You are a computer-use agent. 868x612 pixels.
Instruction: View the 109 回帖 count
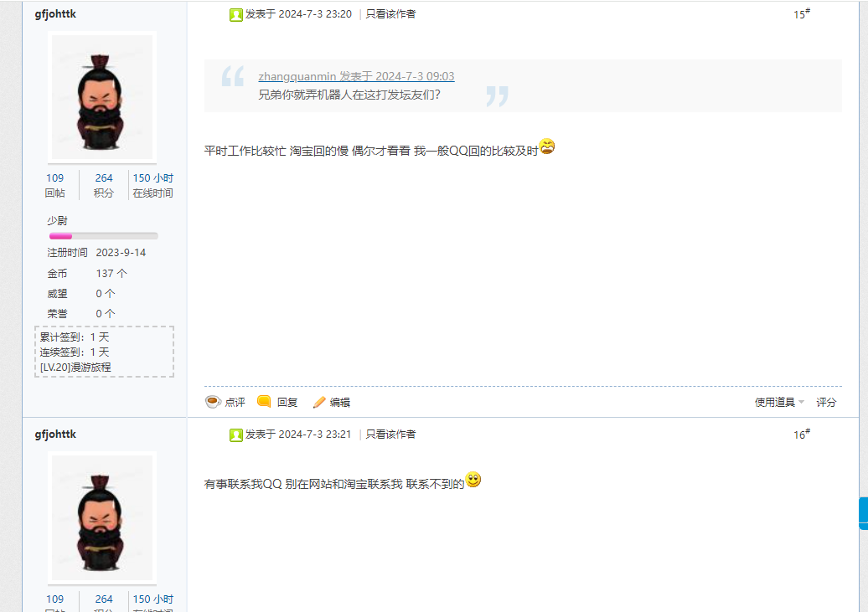click(x=54, y=185)
